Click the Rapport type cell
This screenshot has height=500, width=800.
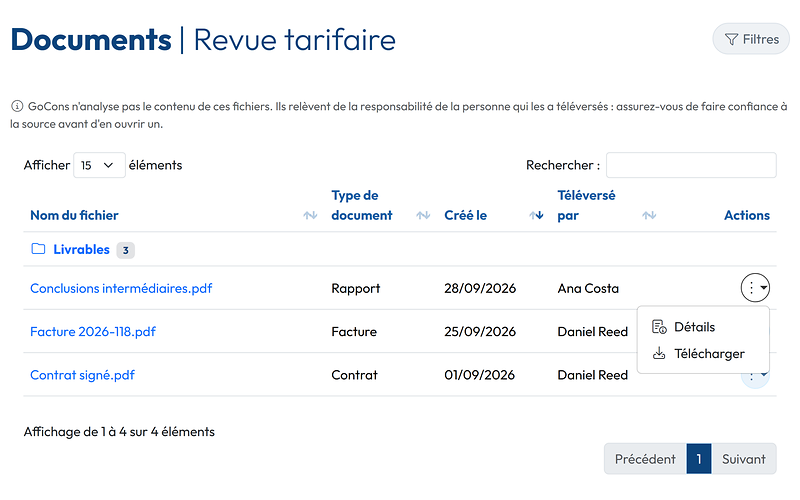356,288
